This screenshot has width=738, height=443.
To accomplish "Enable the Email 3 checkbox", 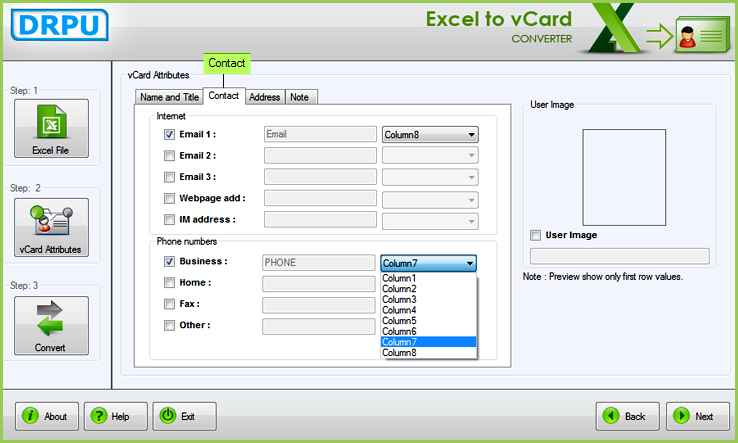I will (169, 177).
